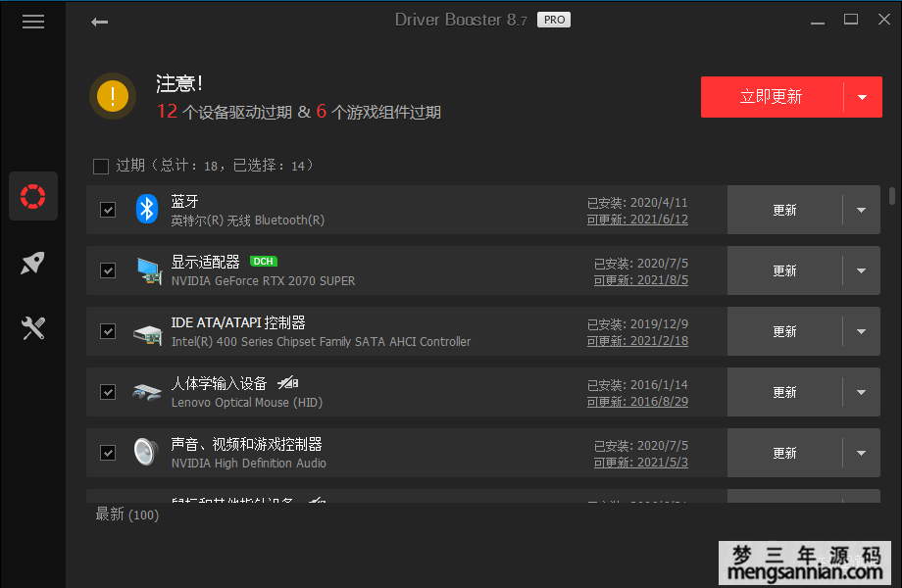Minimize the Driver Booster window
Screen dimensions: 902x588
coord(818,21)
